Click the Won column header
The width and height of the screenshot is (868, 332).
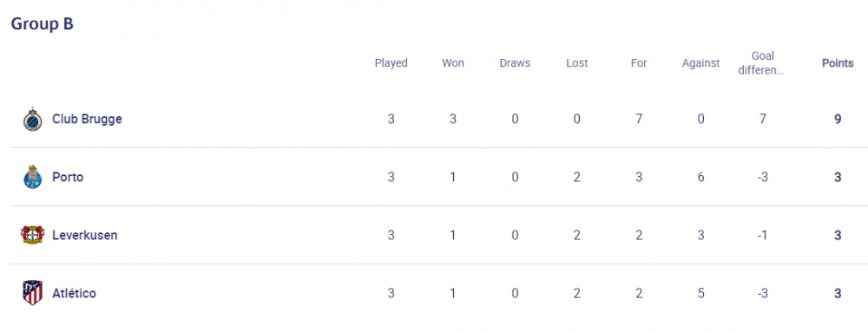tap(453, 63)
